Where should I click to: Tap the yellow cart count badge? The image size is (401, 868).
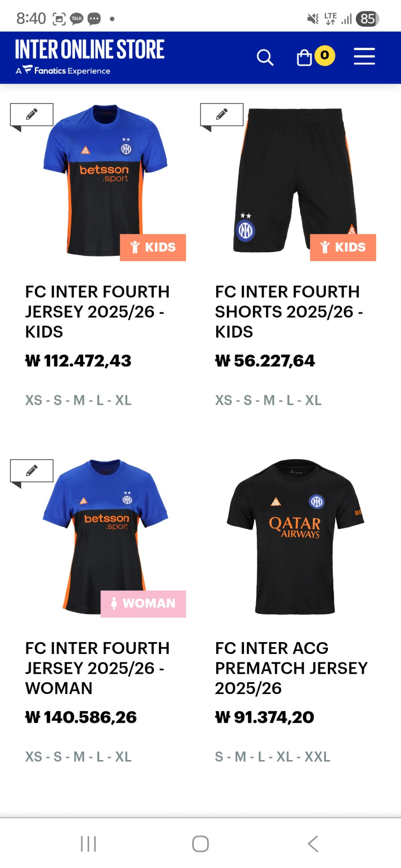325,55
